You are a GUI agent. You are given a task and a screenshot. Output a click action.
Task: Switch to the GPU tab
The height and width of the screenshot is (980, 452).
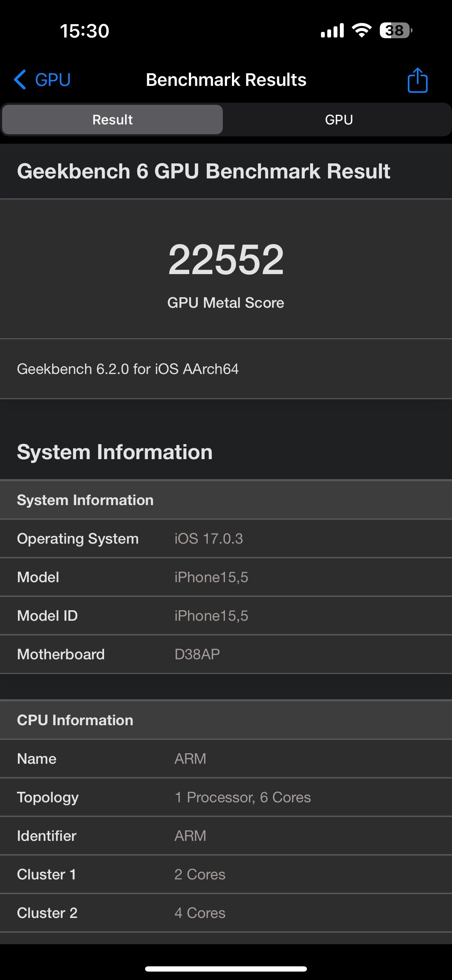click(x=338, y=120)
